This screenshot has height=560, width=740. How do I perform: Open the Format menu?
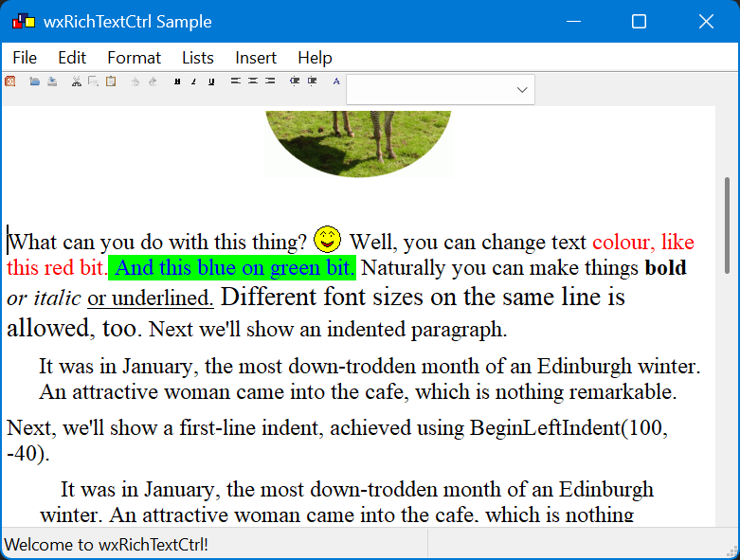point(134,58)
